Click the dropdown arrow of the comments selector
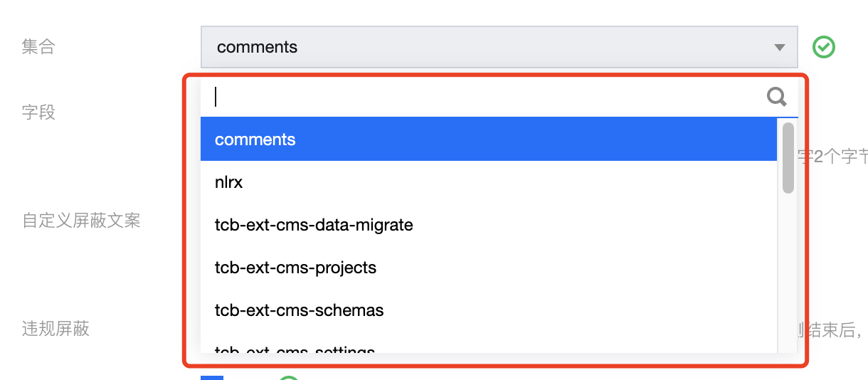The image size is (868, 380). (x=779, y=48)
